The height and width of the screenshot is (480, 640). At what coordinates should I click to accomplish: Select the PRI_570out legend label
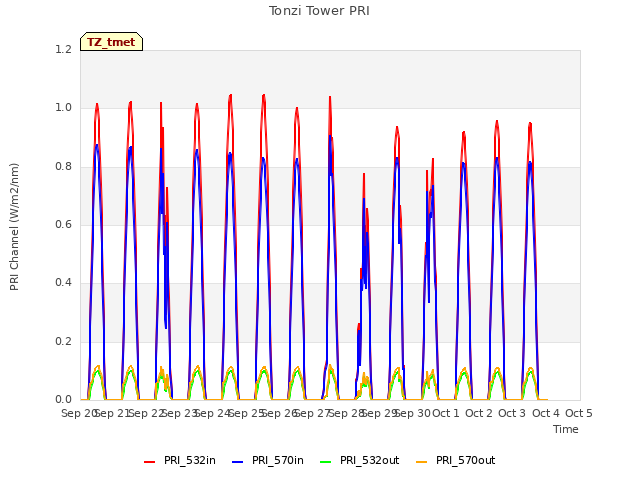pyautogui.click(x=466, y=460)
